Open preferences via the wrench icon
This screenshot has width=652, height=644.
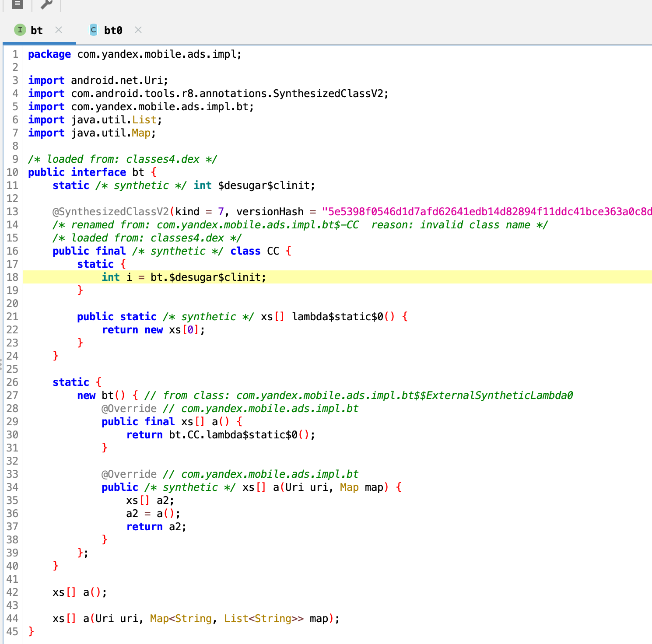coord(46,5)
